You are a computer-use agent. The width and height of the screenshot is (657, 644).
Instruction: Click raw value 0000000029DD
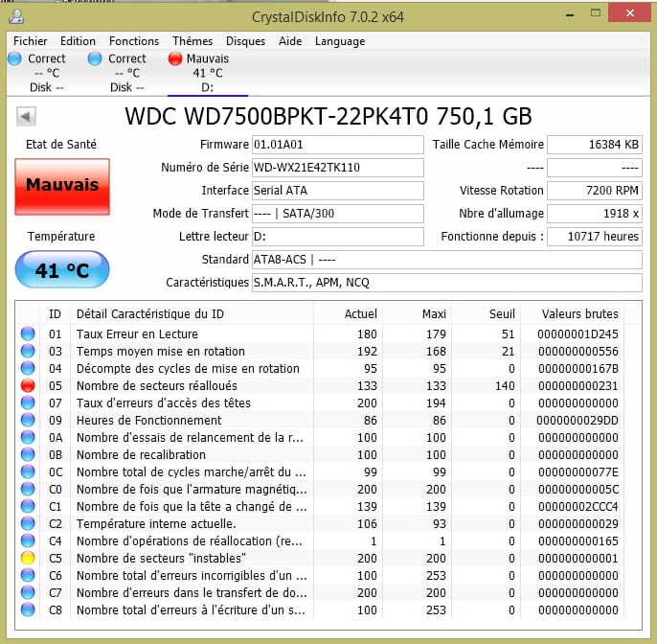point(578,420)
